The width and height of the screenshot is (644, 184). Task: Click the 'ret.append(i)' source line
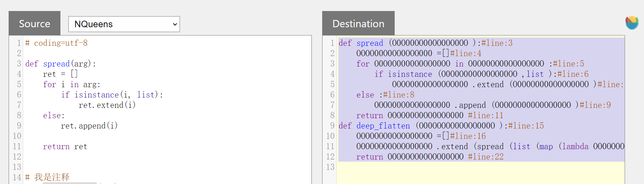89,126
